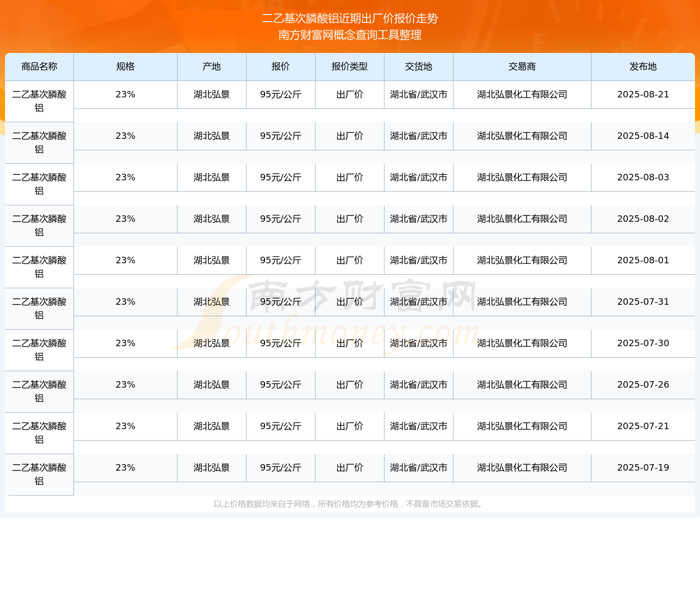The width and height of the screenshot is (700, 602).
Task: Click 湖北省/武汉市 in the 2025-07-26 row
Action: coord(418,385)
